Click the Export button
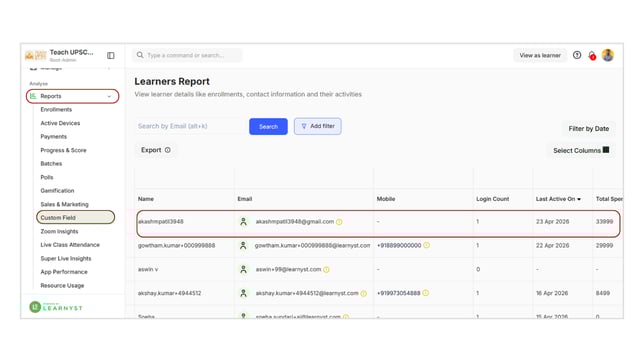Screen dimensions: 644x362 (155, 150)
